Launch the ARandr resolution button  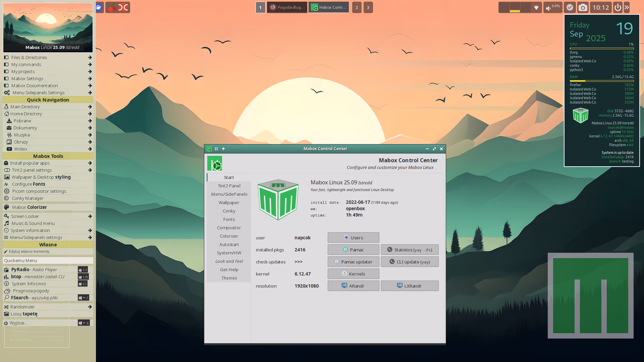[353, 286]
